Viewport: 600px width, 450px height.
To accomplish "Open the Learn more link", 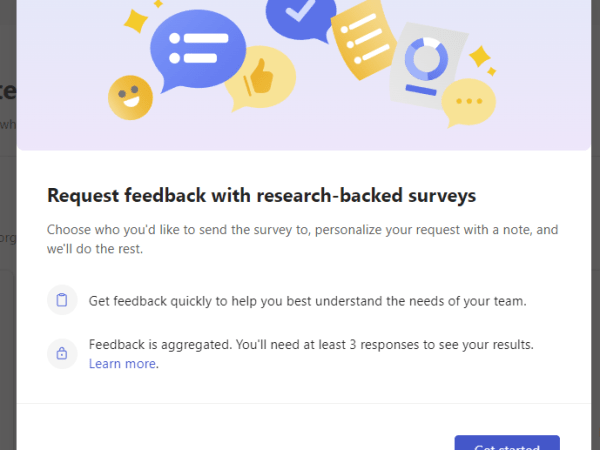I will click(122, 364).
